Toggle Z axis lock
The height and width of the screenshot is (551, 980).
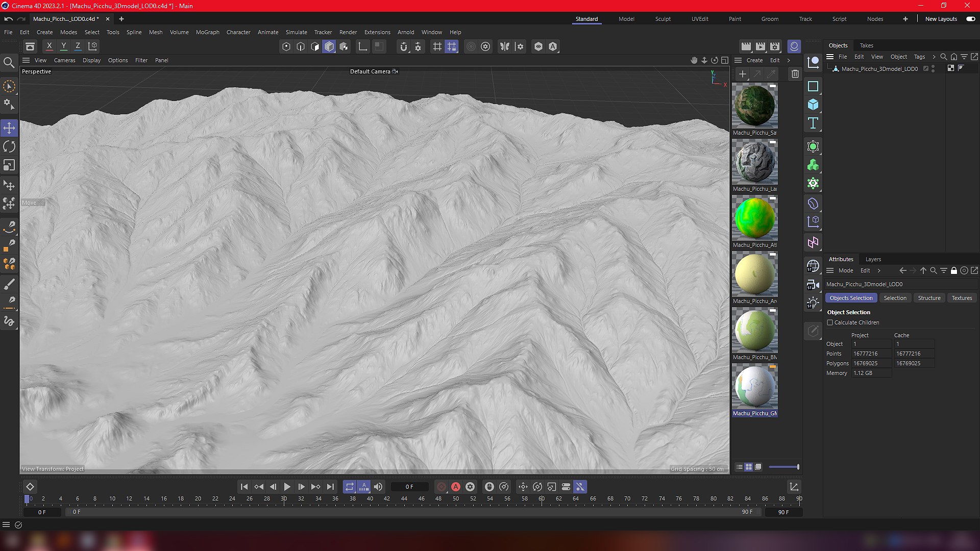pos(78,46)
